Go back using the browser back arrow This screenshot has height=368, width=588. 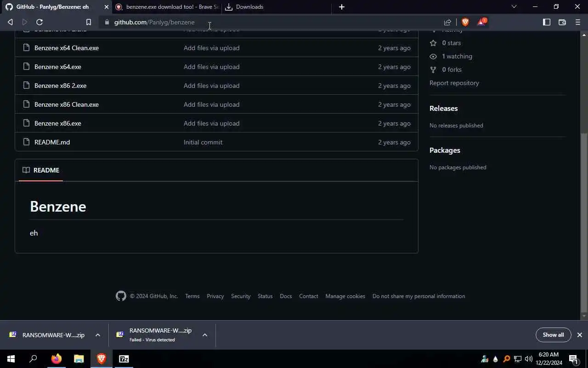[x=10, y=22]
